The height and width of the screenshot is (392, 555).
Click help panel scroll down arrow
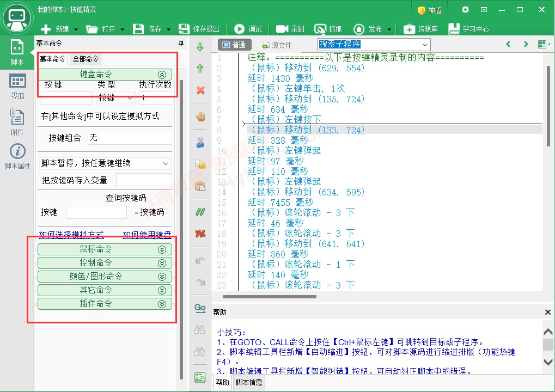tap(548, 362)
